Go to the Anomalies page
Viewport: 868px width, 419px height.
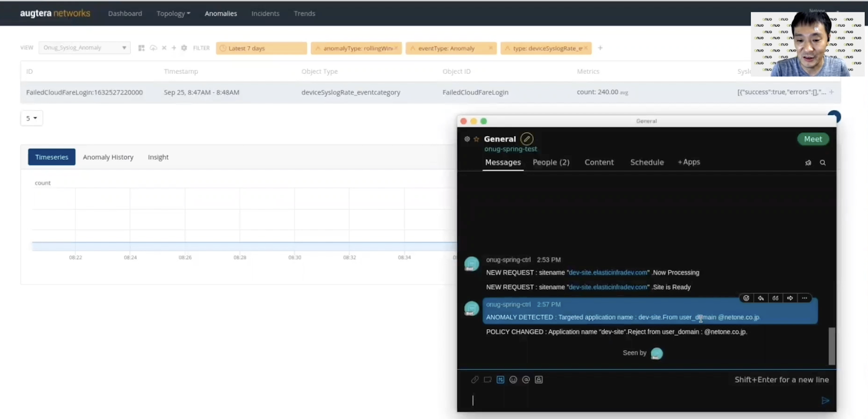(x=221, y=14)
